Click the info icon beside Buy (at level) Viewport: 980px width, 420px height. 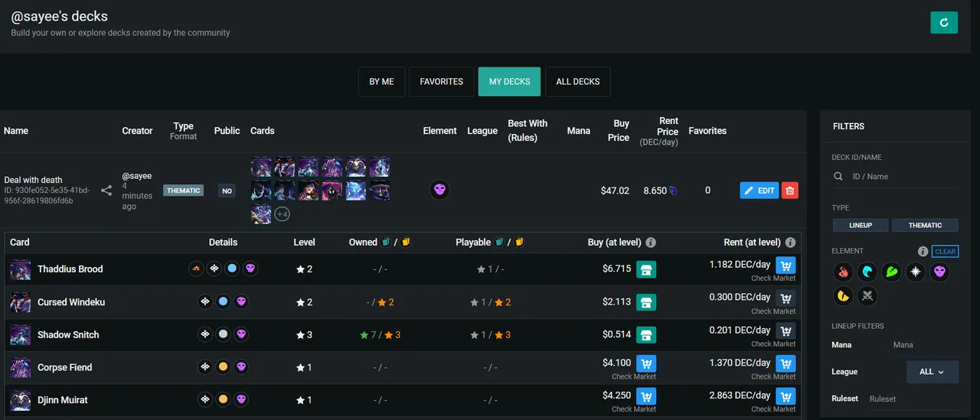click(x=651, y=243)
